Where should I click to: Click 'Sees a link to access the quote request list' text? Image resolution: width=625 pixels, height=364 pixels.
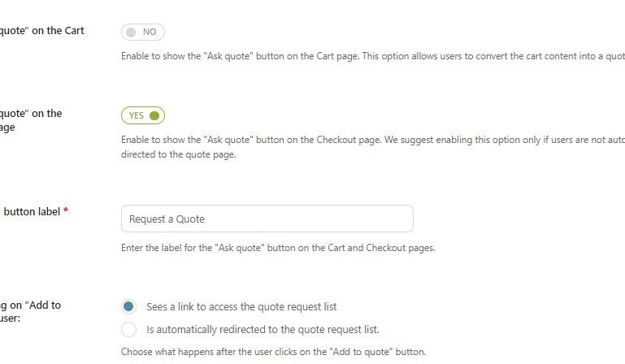(x=241, y=306)
